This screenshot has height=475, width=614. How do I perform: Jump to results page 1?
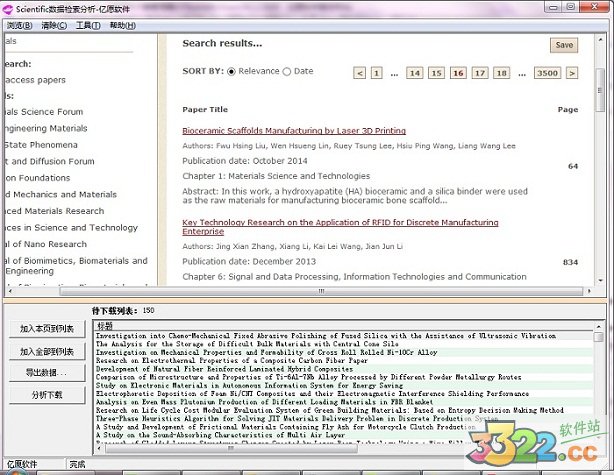click(x=377, y=73)
